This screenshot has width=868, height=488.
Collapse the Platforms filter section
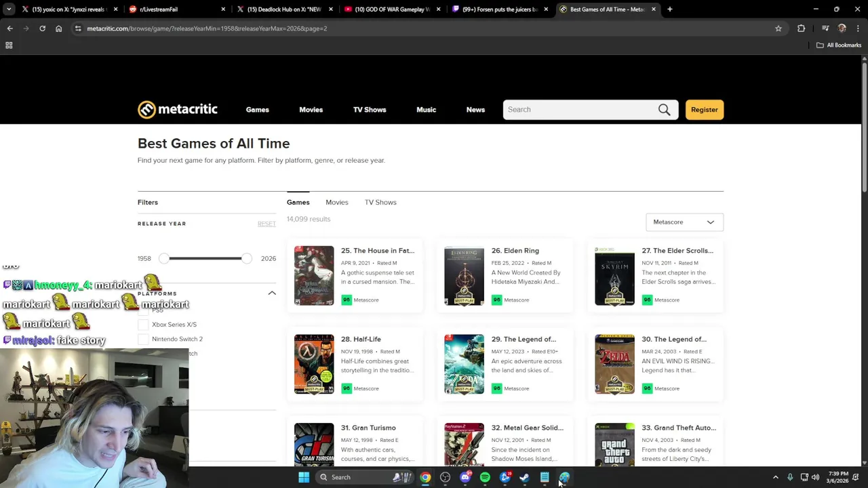pyautogui.click(x=272, y=293)
